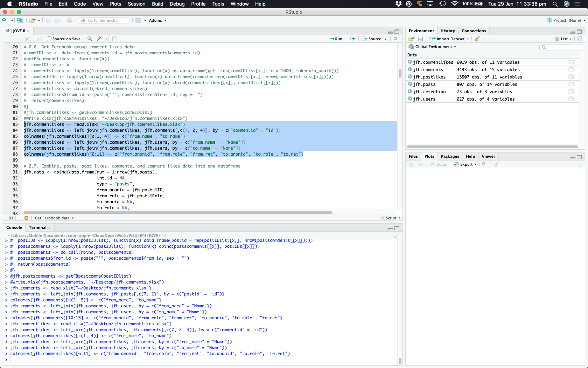View jfh.posts data table icon
This screenshot has width=588, height=368.
tap(571, 84)
